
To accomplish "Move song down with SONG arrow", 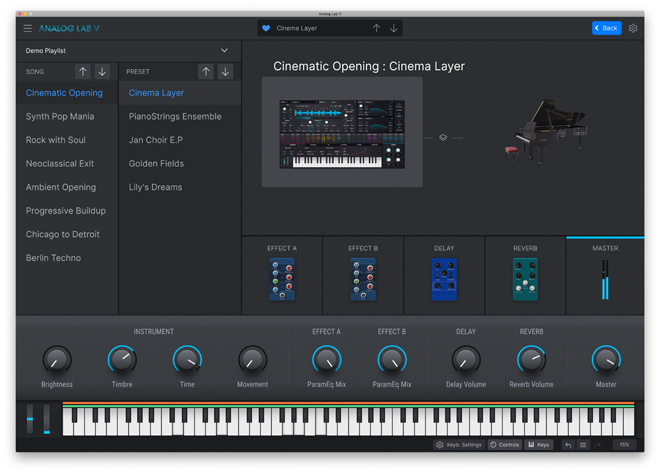I will click(x=102, y=72).
